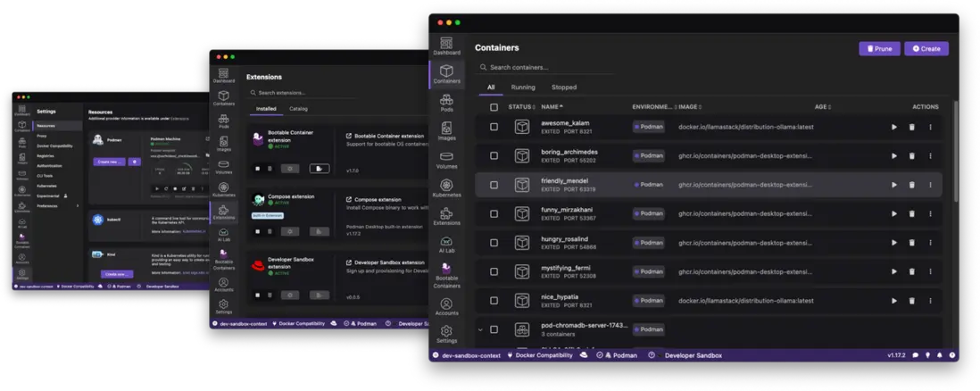This screenshot has width=980, height=391.
Task: Click dev-sandbox-context in Containers status bar
Action: click(x=467, y=355)
